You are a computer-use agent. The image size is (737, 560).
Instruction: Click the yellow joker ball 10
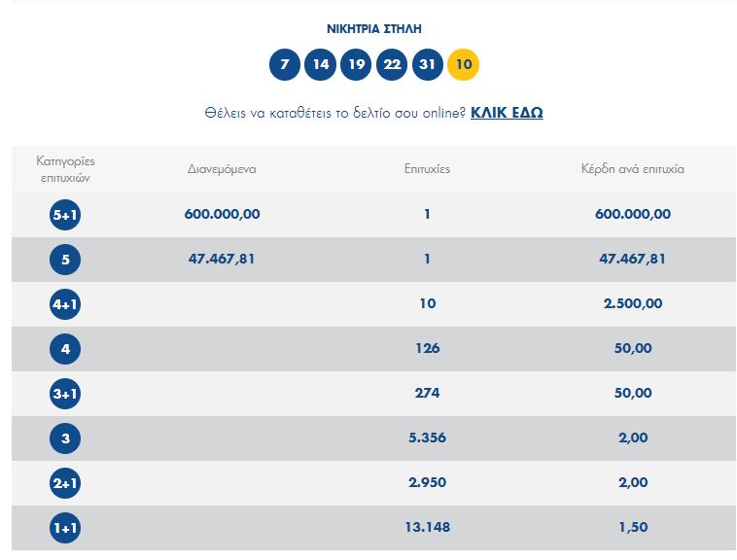tap(464, 65)
